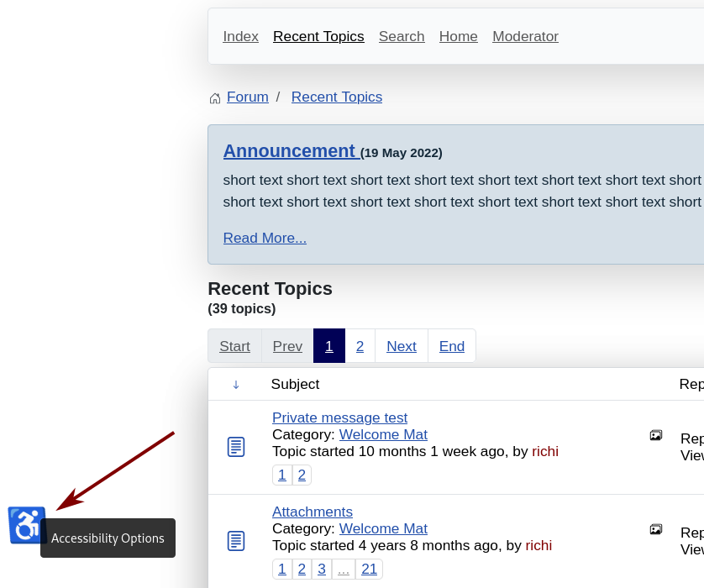
Task: Go to page 2 of recent topics
Action: click(x=360, y=346)
